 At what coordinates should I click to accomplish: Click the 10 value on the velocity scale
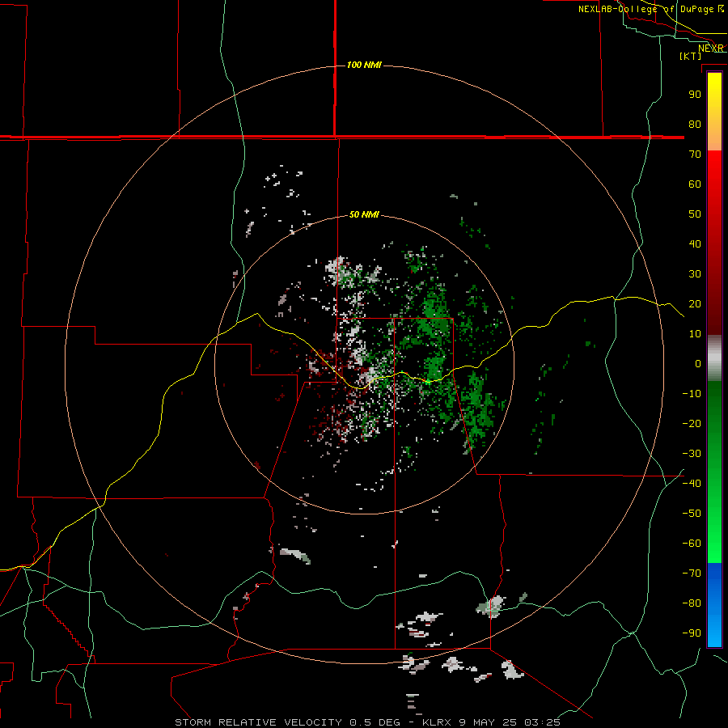695,334
